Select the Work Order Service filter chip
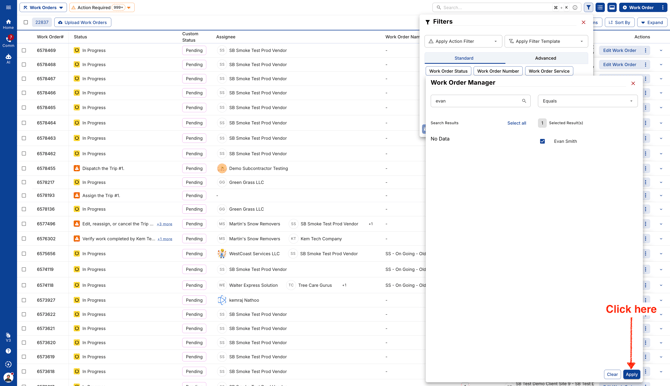The height and width of the screenshot is (386, 670). tap(549, 71)
